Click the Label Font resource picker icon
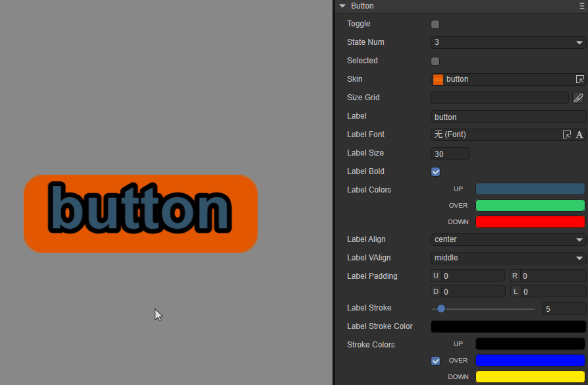 click(x=566, y=134)
